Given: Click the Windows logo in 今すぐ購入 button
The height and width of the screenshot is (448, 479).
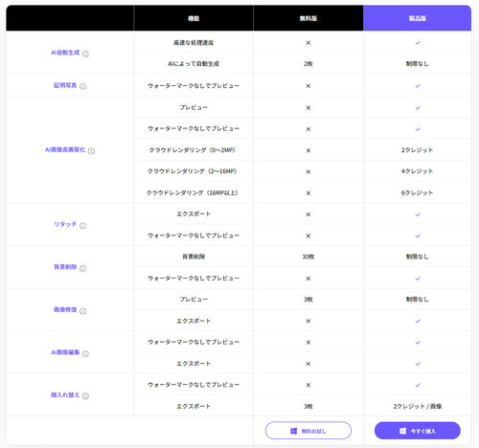Looking at the screenshot, I should (x=402, y=431).
